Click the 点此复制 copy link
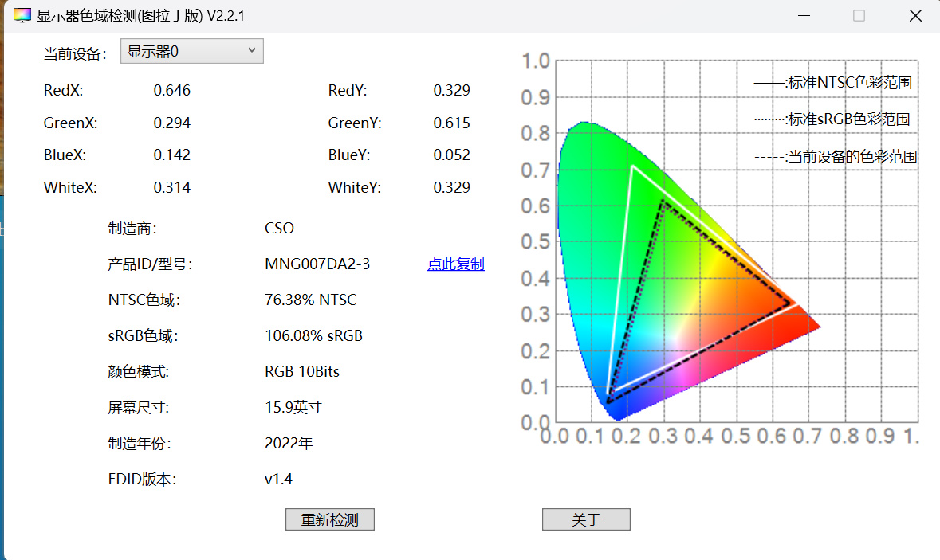Image resolution: width=940 pixels, height=560 pixels. coord(455,264)
